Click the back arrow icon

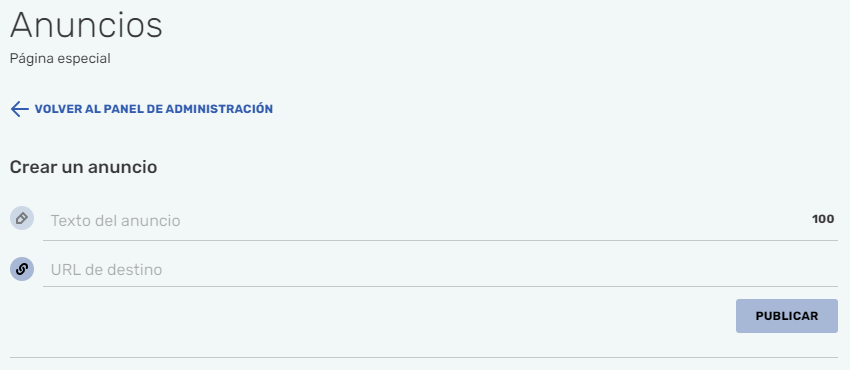(20, 109)
